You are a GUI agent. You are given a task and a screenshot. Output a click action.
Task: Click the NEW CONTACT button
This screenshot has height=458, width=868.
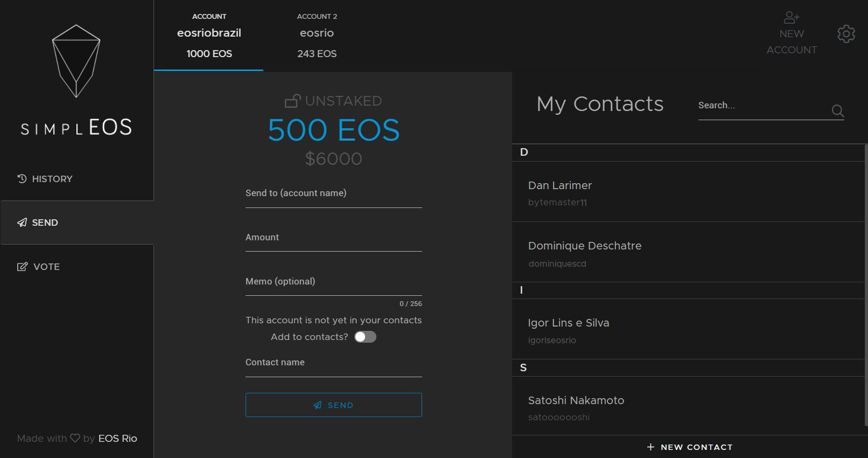tap(689, 447)
